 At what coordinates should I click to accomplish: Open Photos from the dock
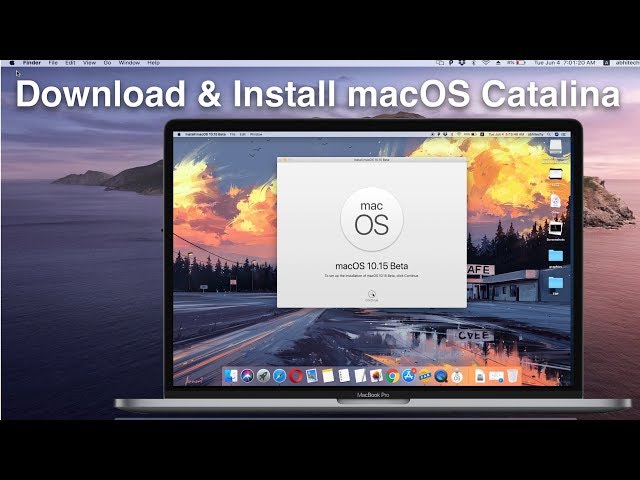coord(376,376)
